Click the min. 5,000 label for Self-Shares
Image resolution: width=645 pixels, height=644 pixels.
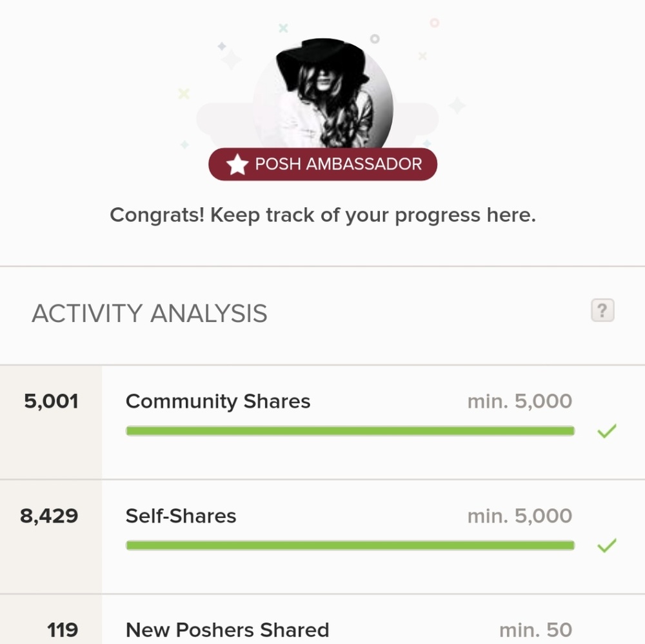519,516
